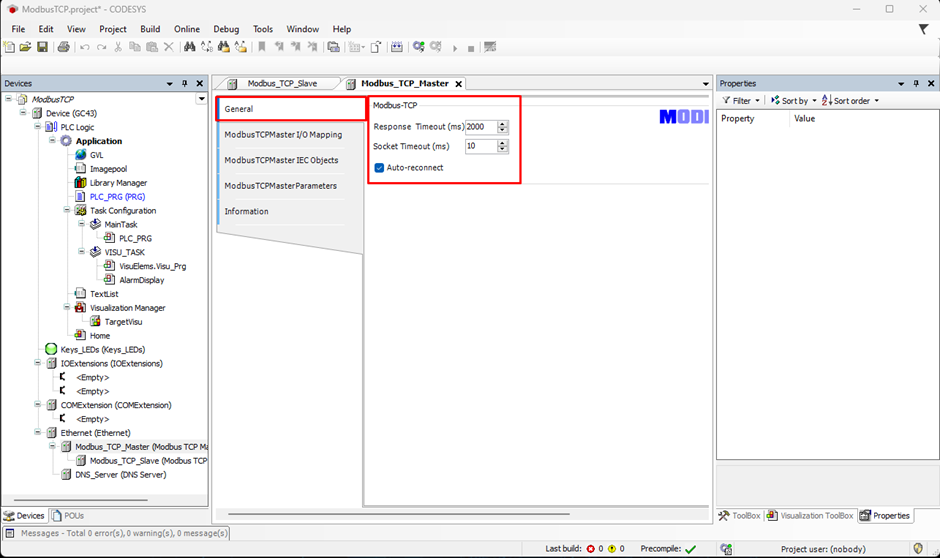Click the device connection status bar icon

point(726,548)
